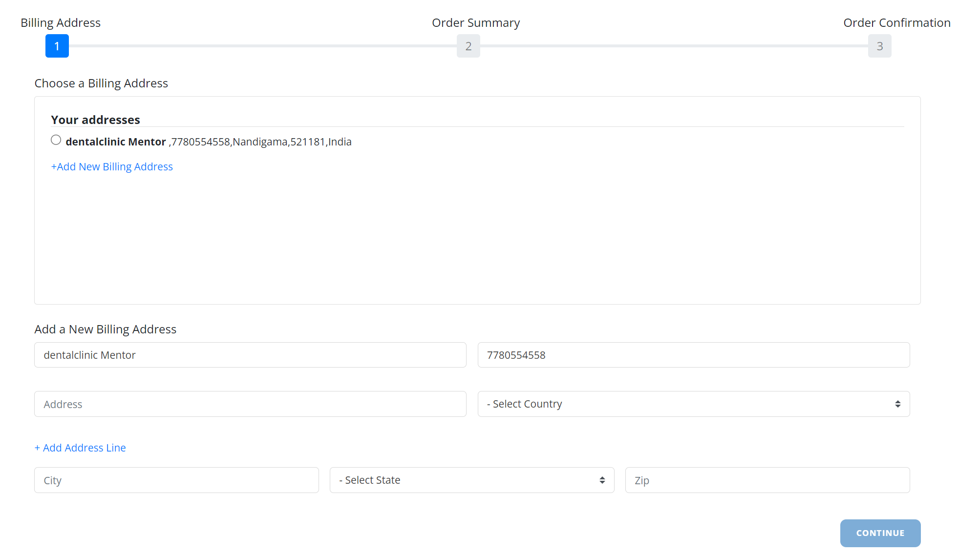
Task: Click the dentalclinic Mentor saved address text
Action: click(209, 142)
